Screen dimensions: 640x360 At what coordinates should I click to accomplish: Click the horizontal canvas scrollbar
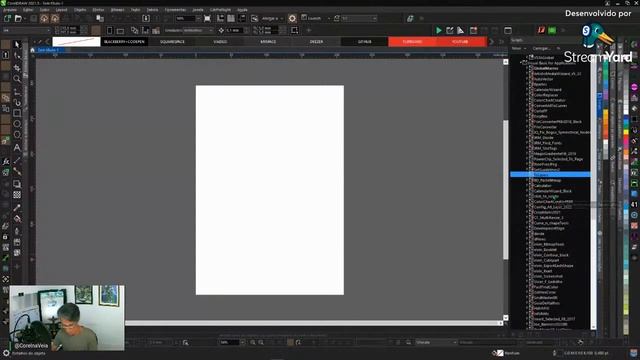(311, 323)
